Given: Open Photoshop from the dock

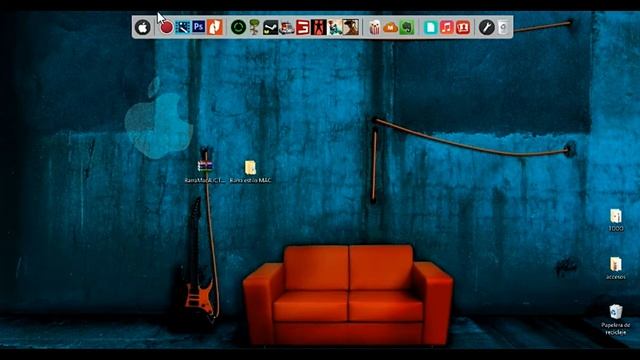Looking at the screenshot, I should point(199,27).
